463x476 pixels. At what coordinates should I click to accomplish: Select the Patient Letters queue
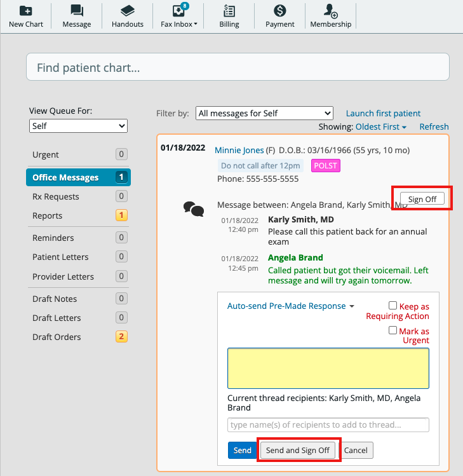click(78, 257)
